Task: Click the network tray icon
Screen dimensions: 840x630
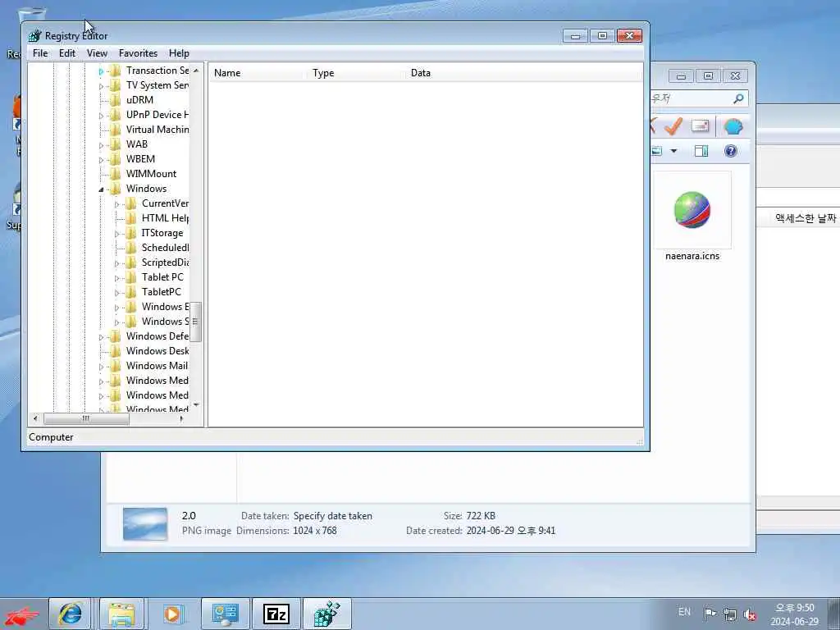Action: coord(729,614)
